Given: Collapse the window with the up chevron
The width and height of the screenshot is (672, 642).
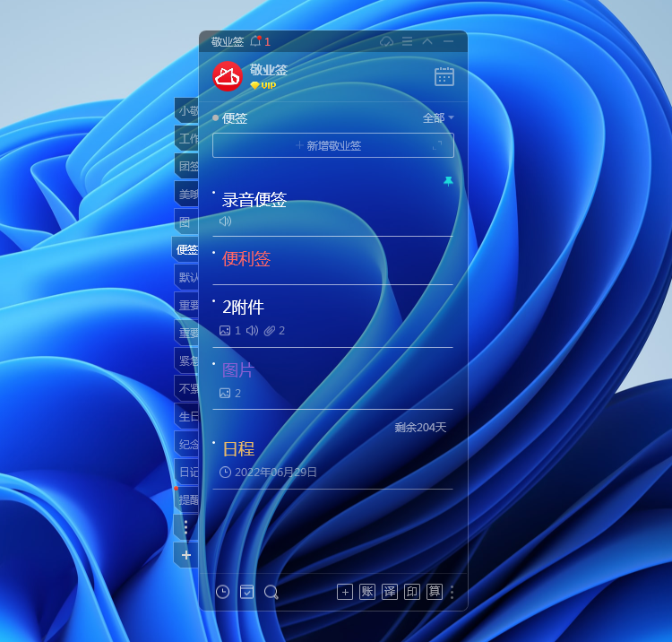Looking at the screenshot, I should (x=427, y=41).
